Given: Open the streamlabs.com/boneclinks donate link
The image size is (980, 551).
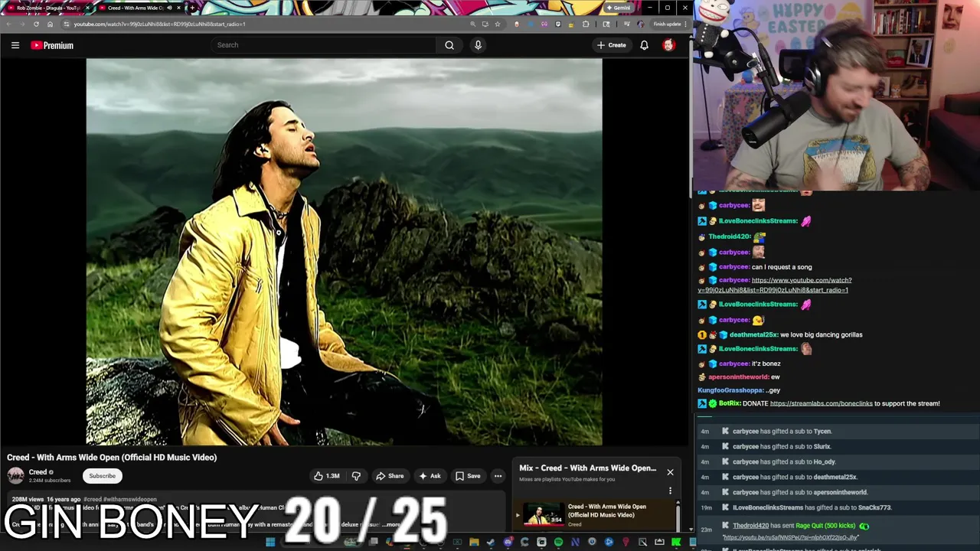Looking at the screenshot, I should 821,403.
